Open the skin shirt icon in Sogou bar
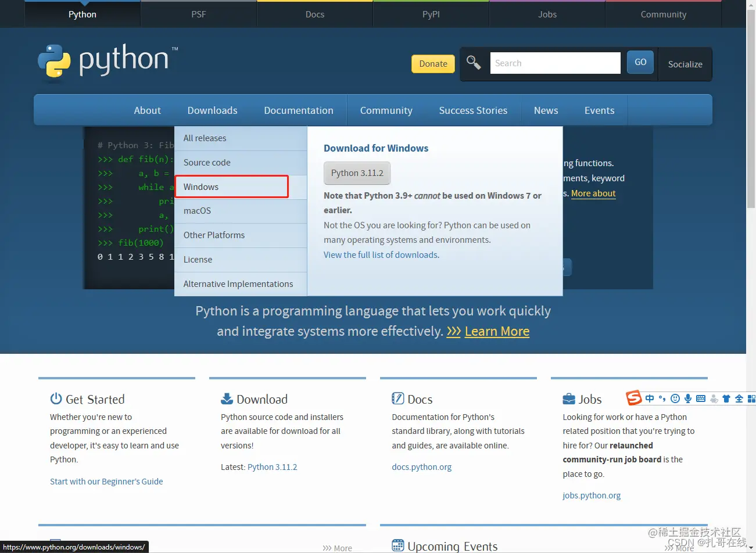The image size is (756, 553). tap(726, 398)
